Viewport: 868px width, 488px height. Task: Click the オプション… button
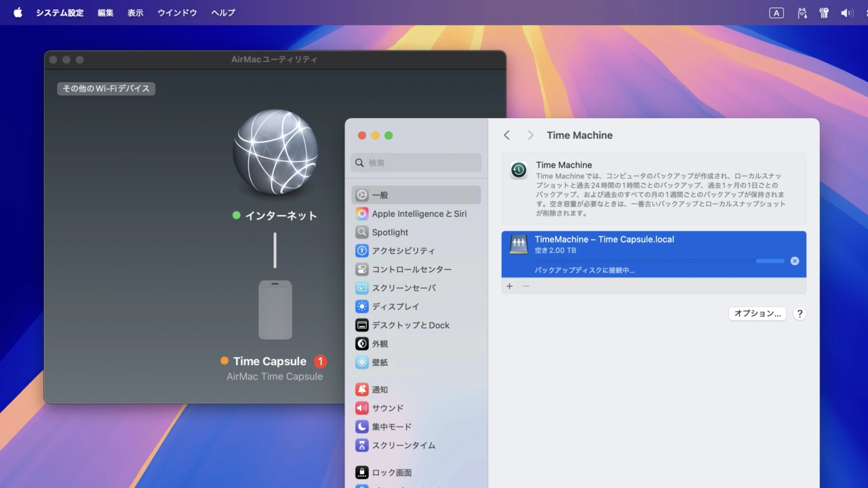point(757,314)
